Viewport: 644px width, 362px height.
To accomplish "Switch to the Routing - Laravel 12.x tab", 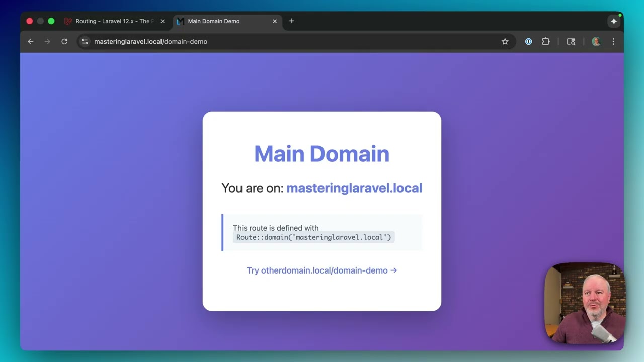I will click(116, 21).
